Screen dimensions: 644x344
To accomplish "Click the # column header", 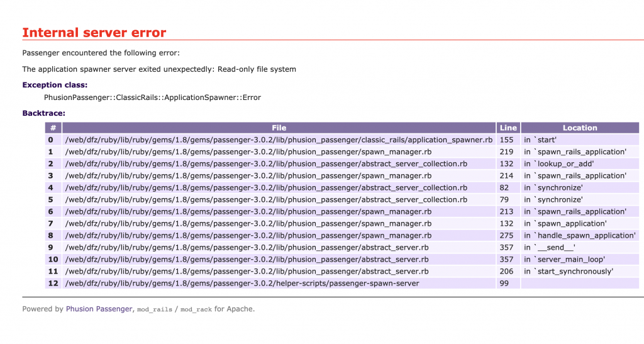I will click(53, 128).
